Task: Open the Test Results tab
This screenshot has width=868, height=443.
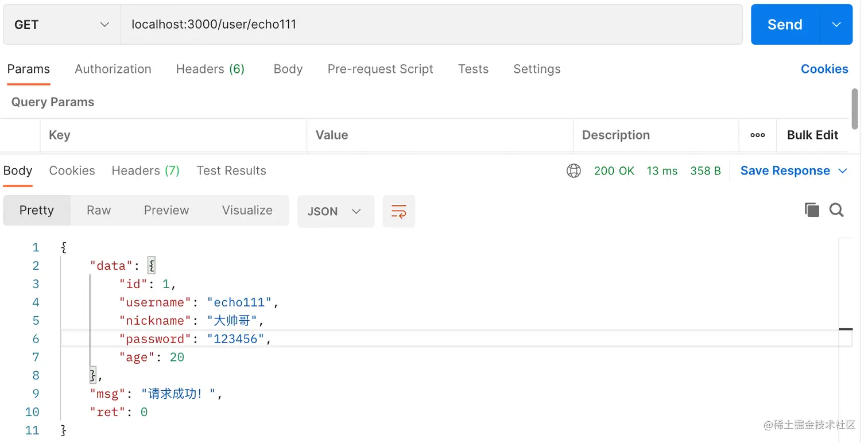Action: [231, 171]
